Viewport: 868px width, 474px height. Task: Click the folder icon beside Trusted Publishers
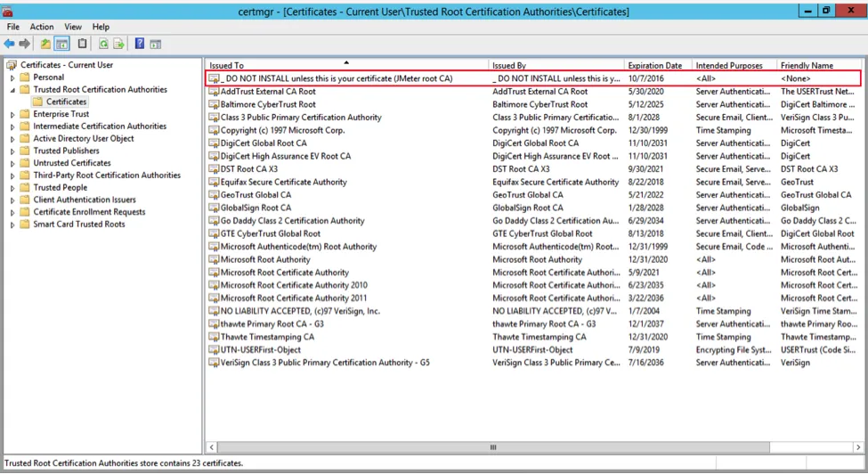(24, 151)
